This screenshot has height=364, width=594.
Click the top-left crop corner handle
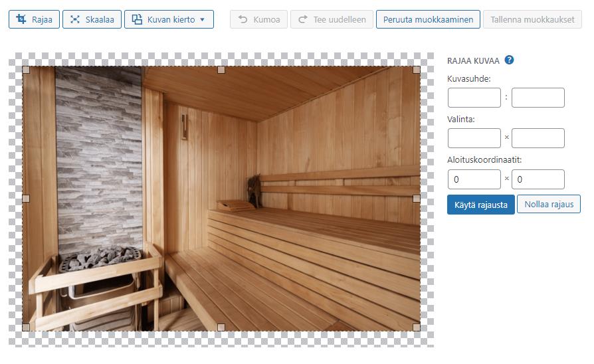(26, 70)
